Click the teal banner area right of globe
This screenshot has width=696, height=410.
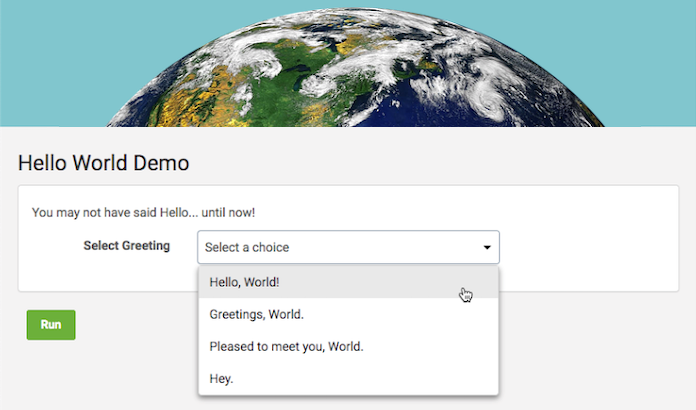tap(650, 60)
